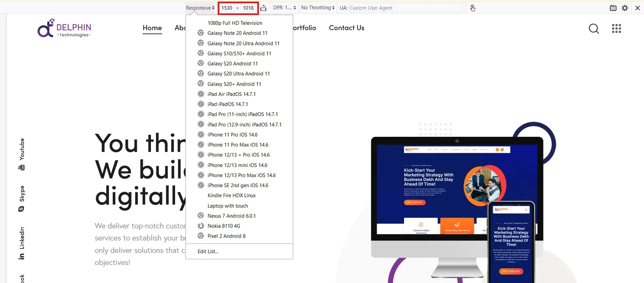This screenshot has height=283, width=644.
Task: Select Kindle Fire HDX Linux device
Action: click(x=239, y=196)
